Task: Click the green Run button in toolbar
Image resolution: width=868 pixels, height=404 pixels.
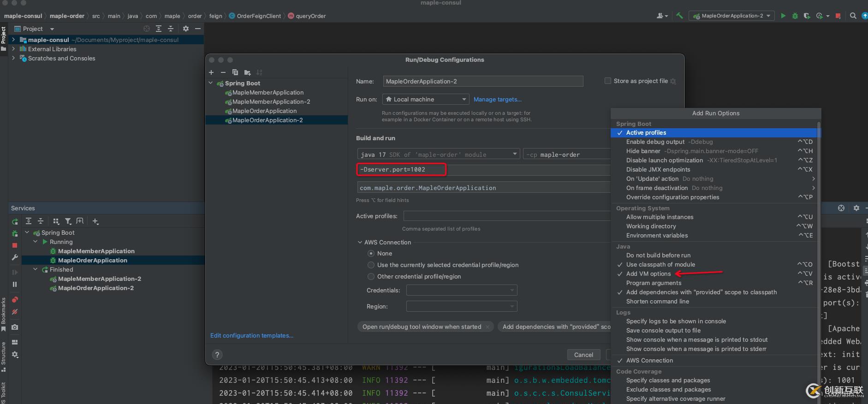Action: click(x=783, y=16)
